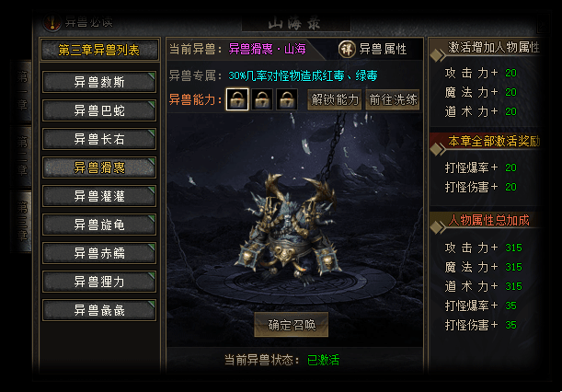
Task: Switch to the 第三章 chapter tab
Action: coord(22,222)
